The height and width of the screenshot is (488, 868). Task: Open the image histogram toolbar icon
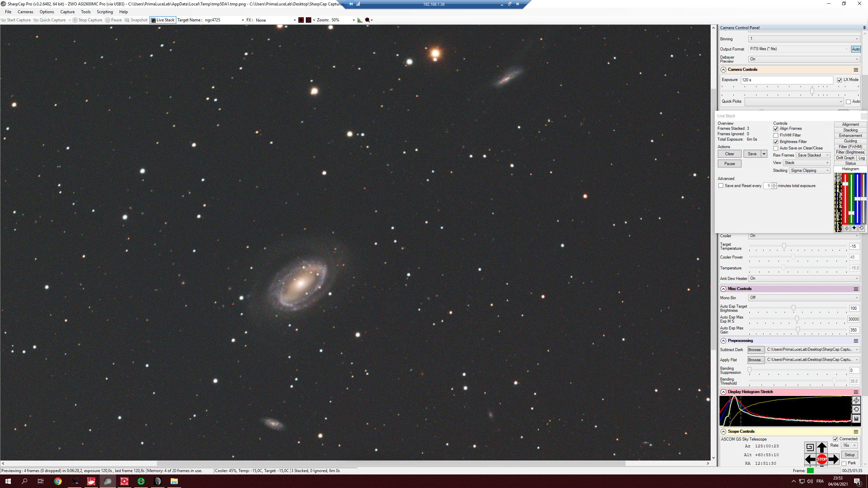coord(360,20)
